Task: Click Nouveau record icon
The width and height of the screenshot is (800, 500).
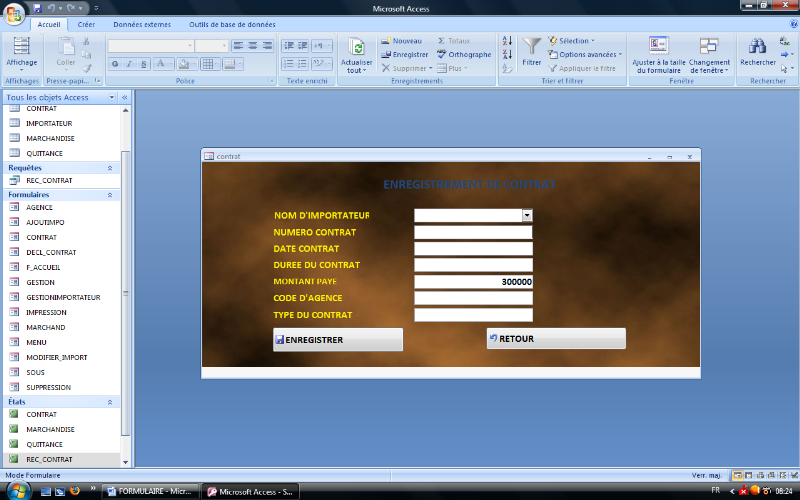Action: coord(402,41)
